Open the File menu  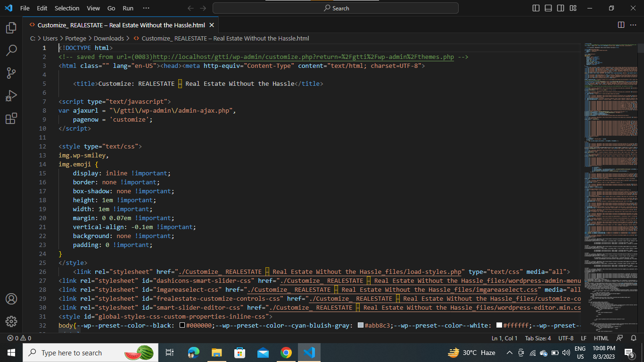coord(25,8)
